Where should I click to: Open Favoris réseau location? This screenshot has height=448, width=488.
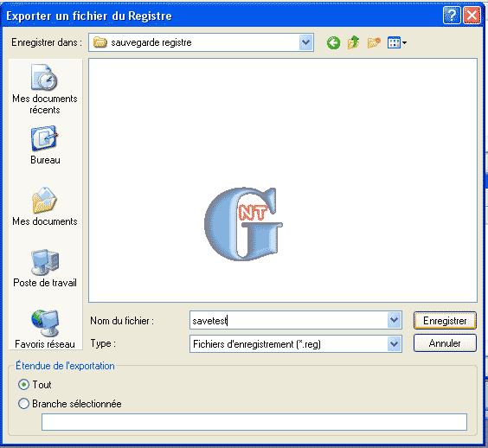(x=44, y=330)
